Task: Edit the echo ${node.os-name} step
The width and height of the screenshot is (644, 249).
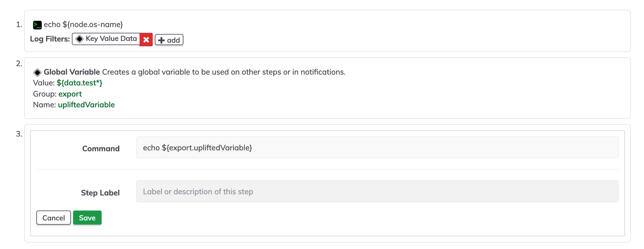Action: click(83, 24)
